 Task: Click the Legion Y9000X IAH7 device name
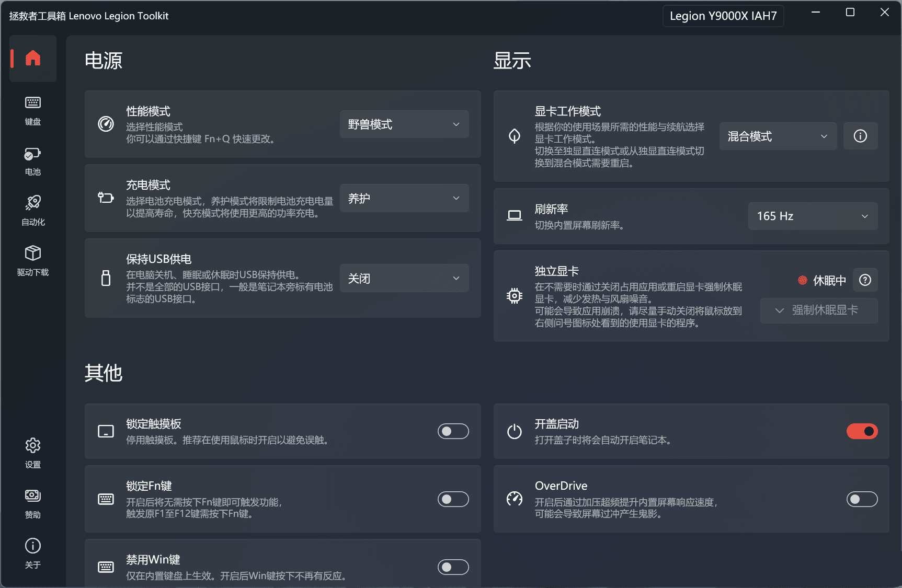pos(723,16)
